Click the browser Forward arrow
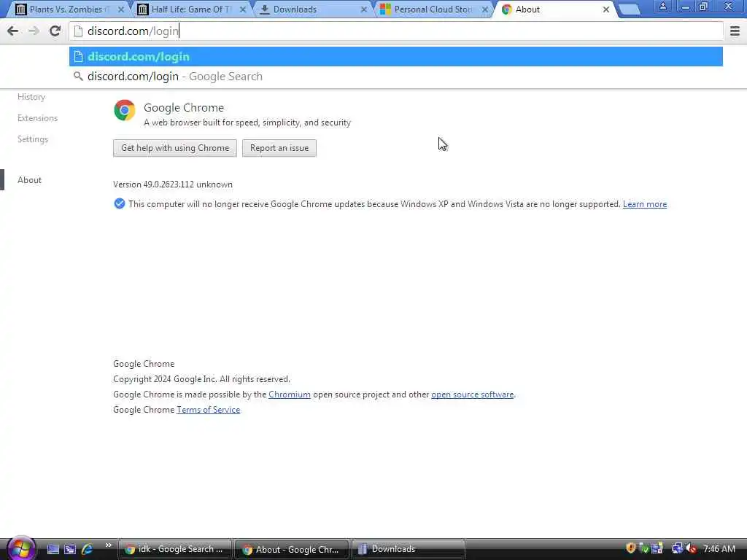747x560 pixels. click(x=34, y=31)
